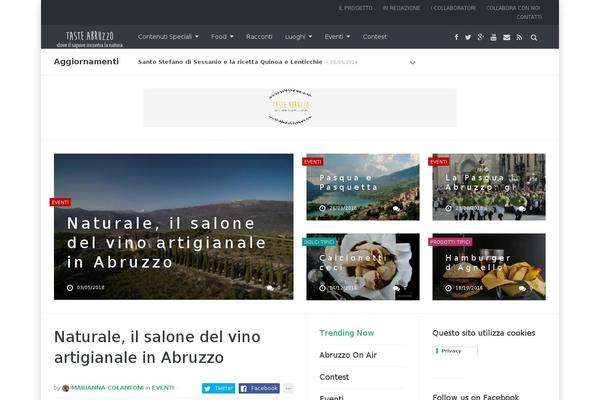Open Abruzzo On Air trending link
This screenshot has width=600, height=400.
click(x=348, y=355)
